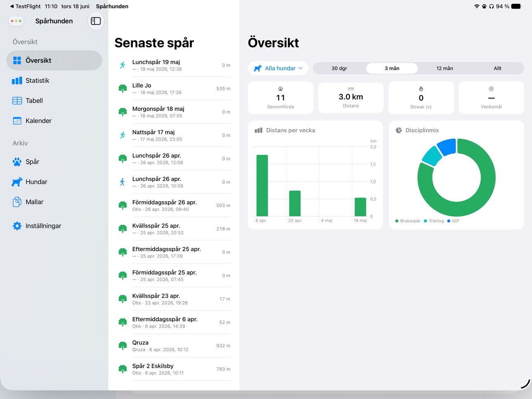Click the dog icon in Alla hundar filter
This screenshot has width=532, height=399.
click(258, 68)
